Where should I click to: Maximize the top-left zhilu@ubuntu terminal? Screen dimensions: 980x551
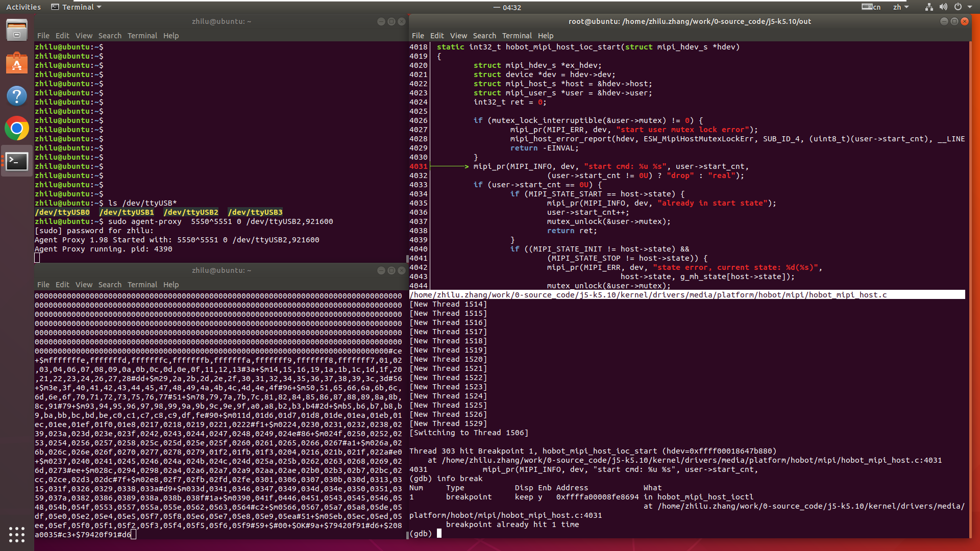pos(391,21)
